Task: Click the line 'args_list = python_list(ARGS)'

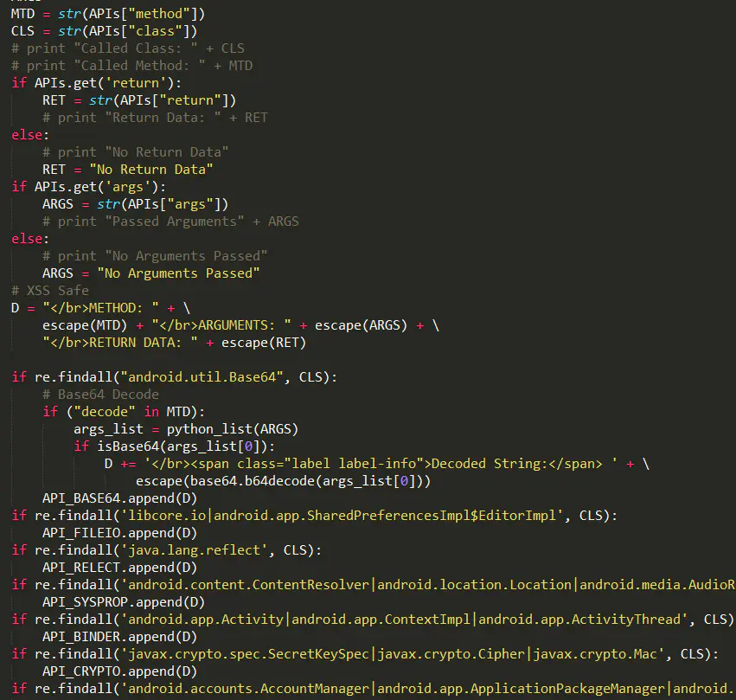Action: click(x=186, y=429)
